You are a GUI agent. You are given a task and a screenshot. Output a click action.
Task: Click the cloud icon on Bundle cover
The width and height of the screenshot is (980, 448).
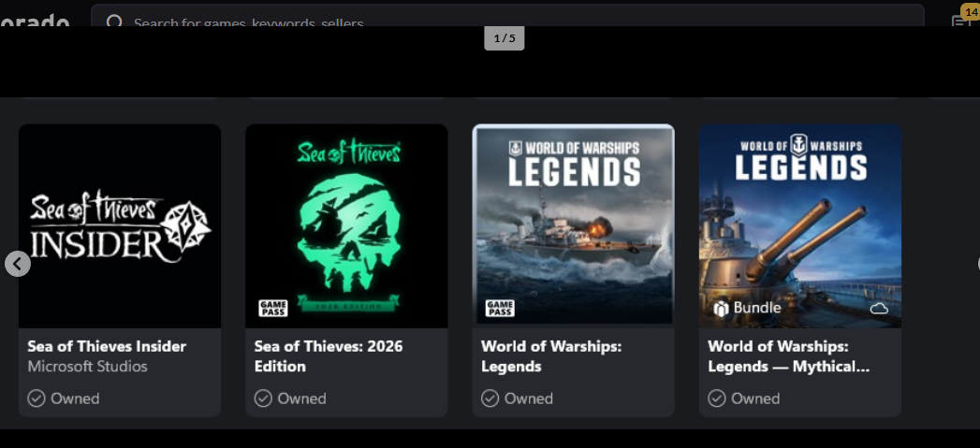tap(879, 308)
